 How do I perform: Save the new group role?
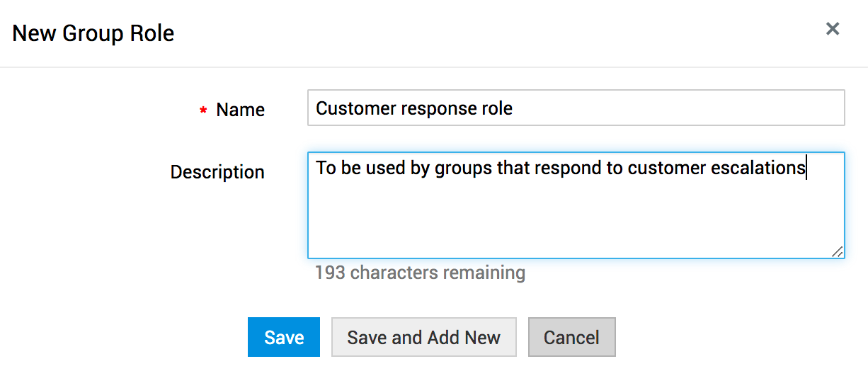coord(284,337)
